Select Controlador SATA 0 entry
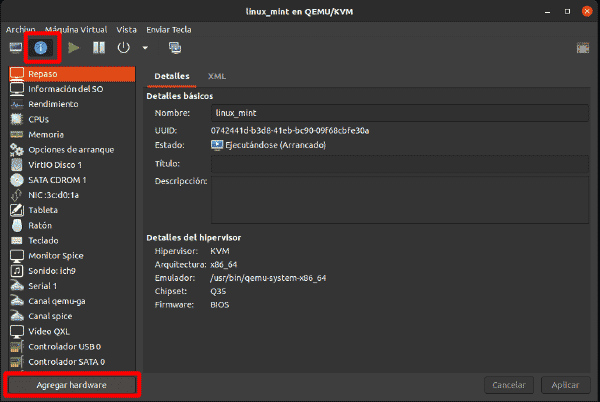Viewport: 600px width, 402px height. 72,361
